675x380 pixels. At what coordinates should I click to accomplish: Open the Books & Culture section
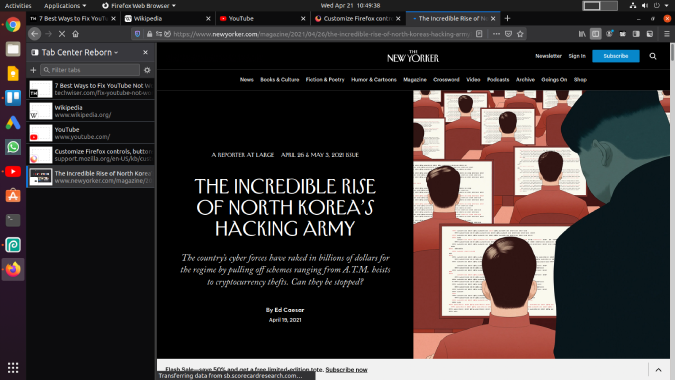[279, 80]
